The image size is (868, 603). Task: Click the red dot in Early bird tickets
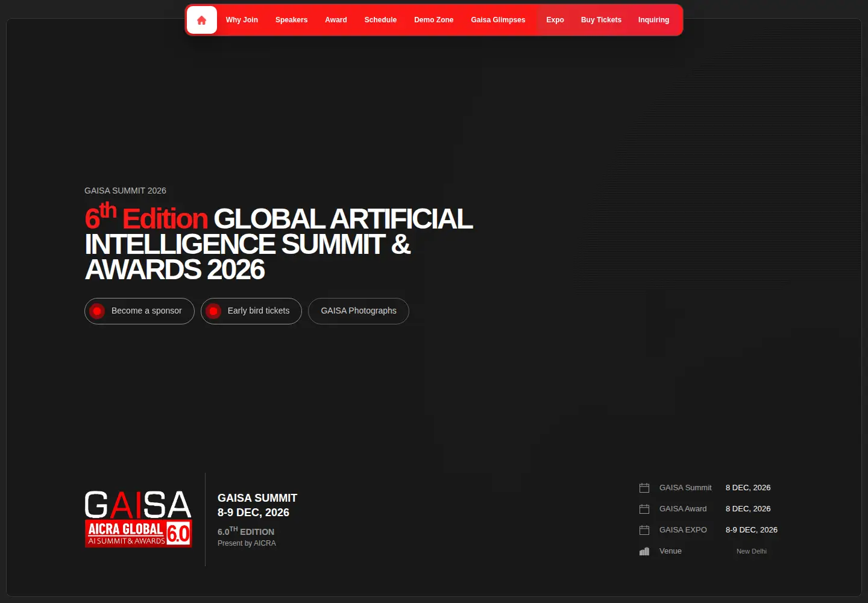(213, 311)
